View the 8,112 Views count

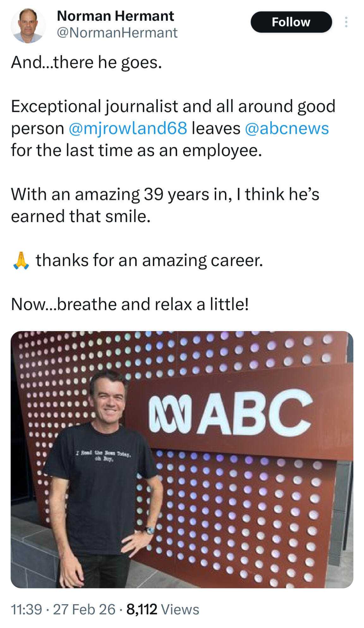pyautogui.click(x=163, y=609)
